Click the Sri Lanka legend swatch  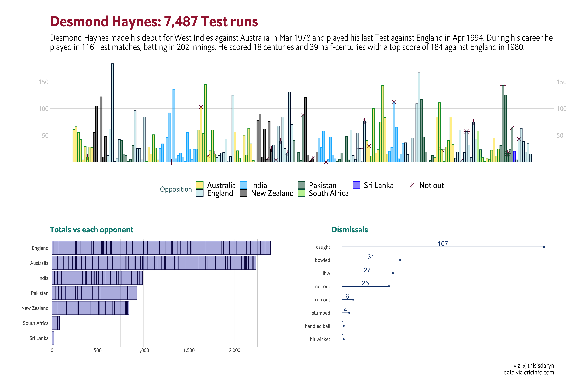[x=356, y=185]
